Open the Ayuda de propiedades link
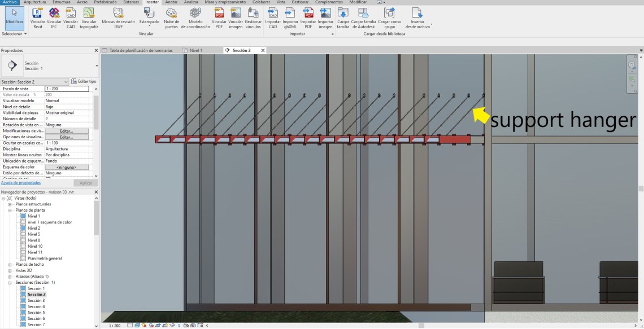The height and width of the screenshot is (329, 644). tap(20, 183)
